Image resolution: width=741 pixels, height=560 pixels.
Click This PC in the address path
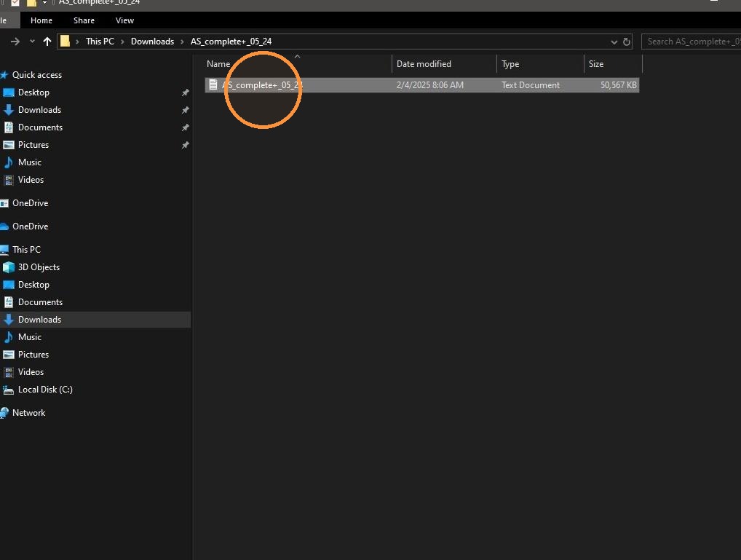click(100, 42)
